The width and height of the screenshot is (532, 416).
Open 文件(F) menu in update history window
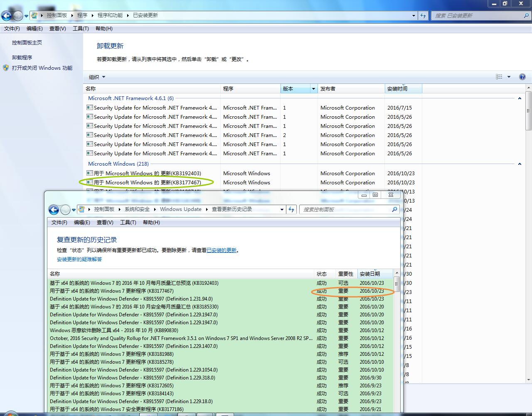point(59,223)
